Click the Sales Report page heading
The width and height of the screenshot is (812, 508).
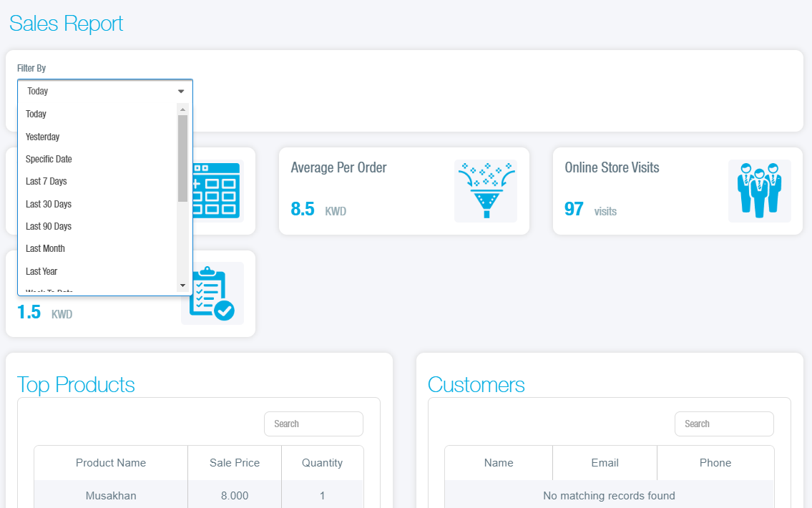click(x=67, y=24)
